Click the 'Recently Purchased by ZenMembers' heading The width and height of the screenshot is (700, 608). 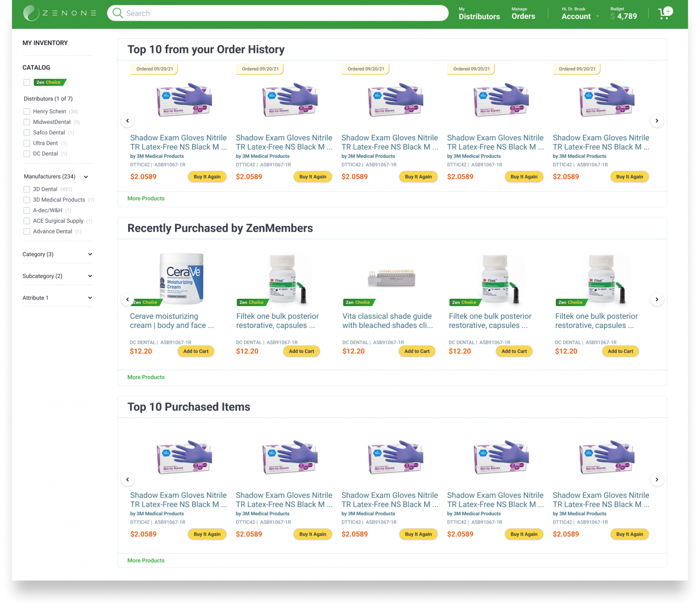tap(220, 228)
